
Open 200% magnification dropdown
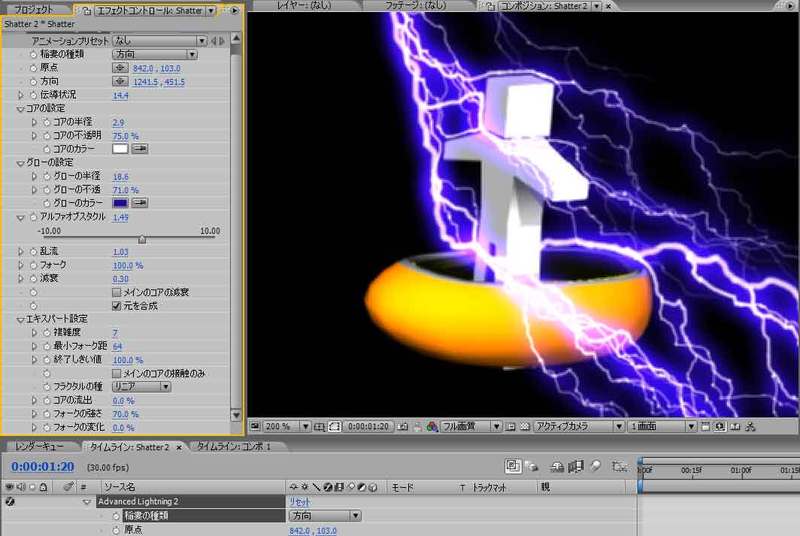[x=287, y=426]
